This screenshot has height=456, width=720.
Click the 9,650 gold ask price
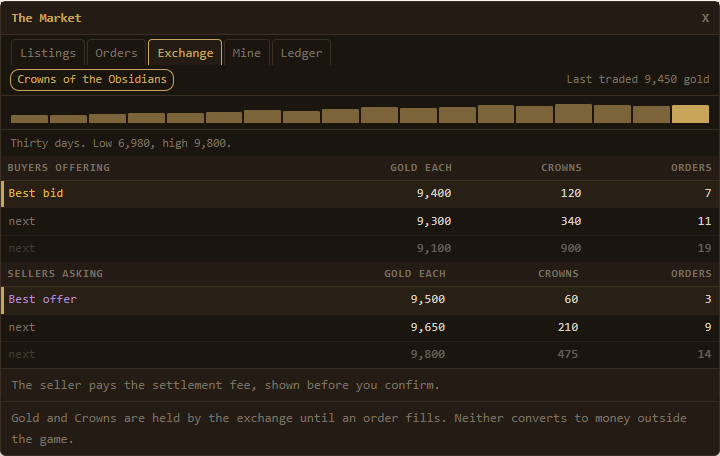pos(428,327)
